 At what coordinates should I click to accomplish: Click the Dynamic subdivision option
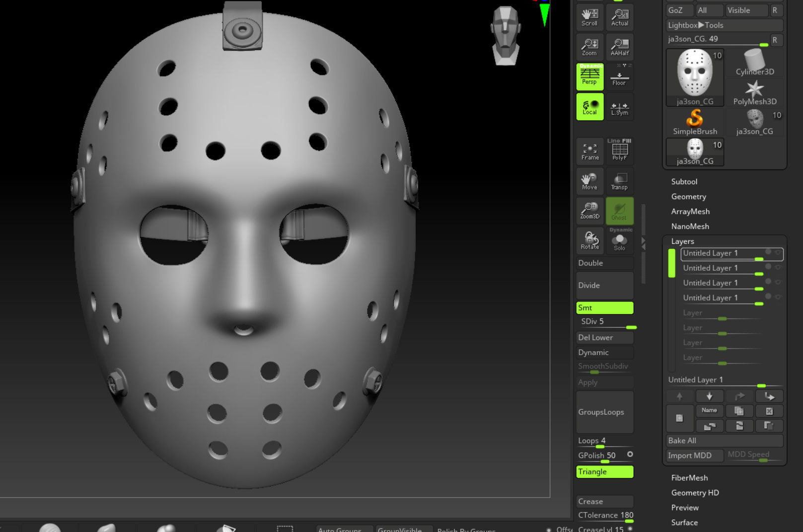coord(604,352)
